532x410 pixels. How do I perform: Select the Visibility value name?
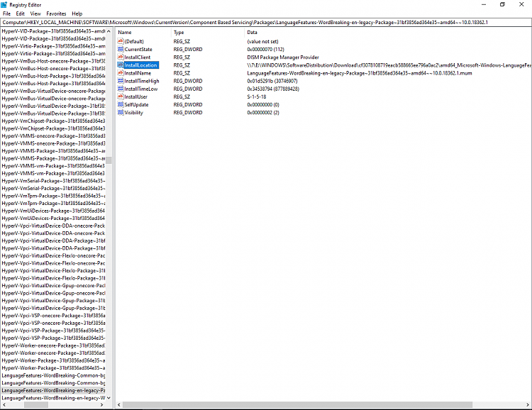pos(133,112)
